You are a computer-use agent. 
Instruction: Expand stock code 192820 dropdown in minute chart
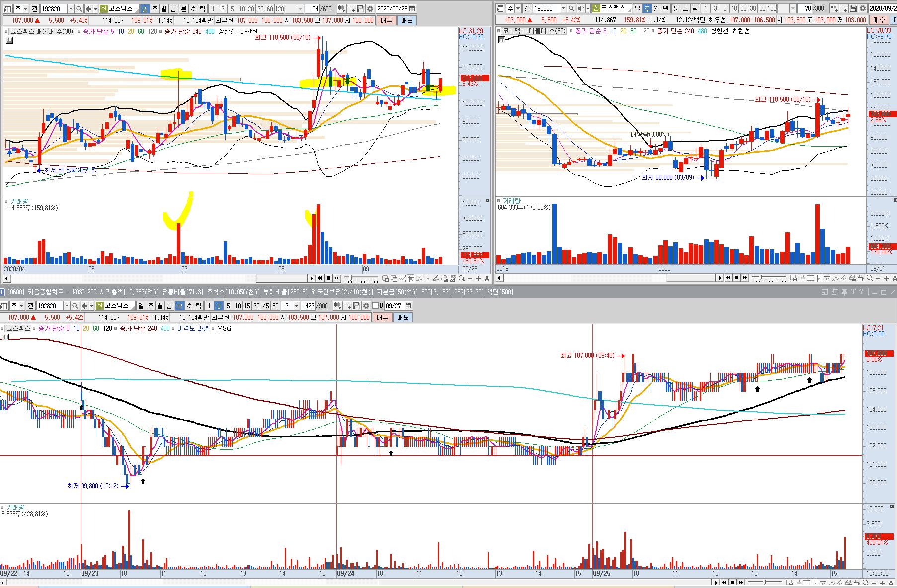pyautogui.click(x=67, y=306)
